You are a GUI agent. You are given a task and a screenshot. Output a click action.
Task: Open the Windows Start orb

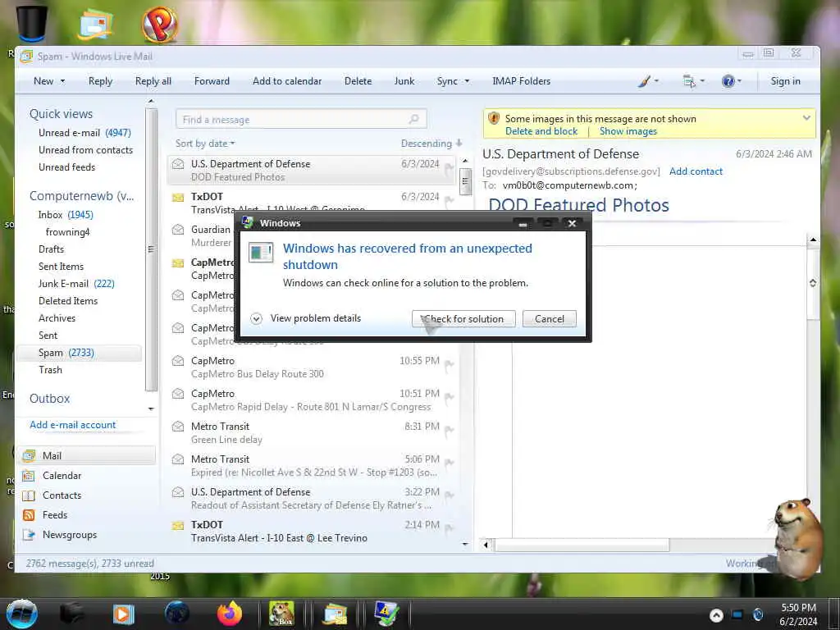pos(21,614)
